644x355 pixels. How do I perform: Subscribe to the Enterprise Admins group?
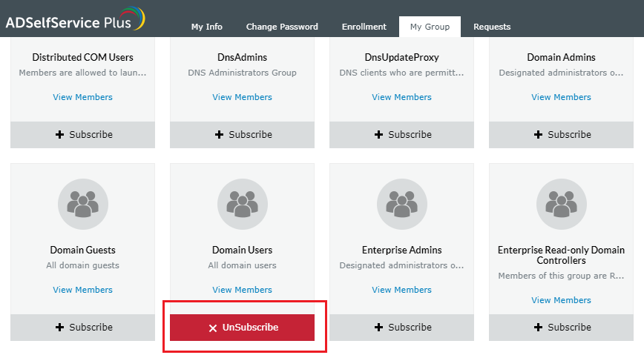(402, 327)
